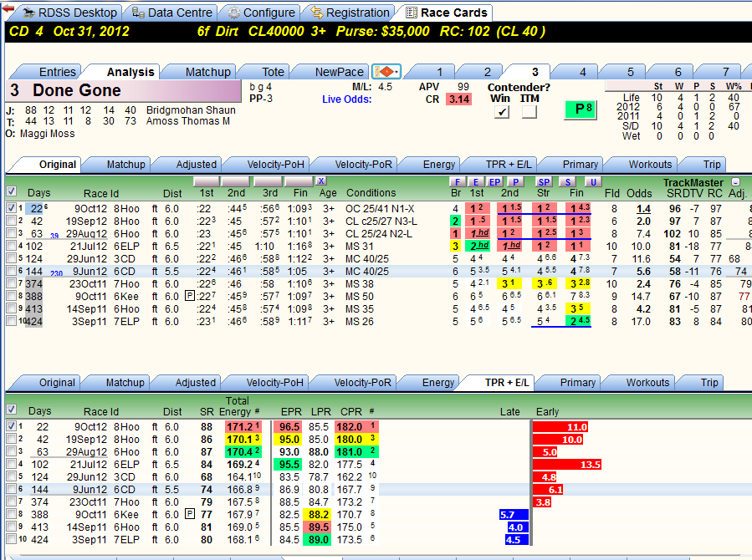Click the P running-style filter button

coord(515,182)
